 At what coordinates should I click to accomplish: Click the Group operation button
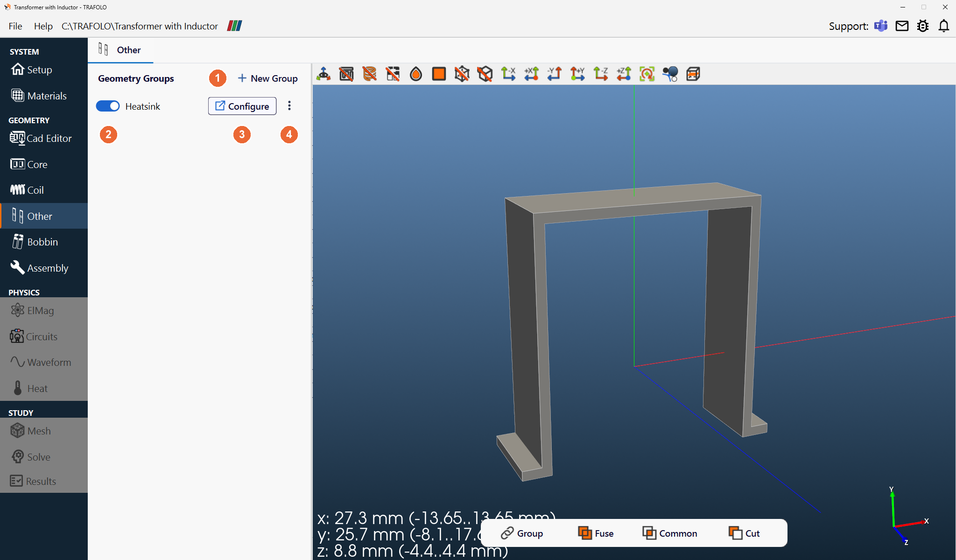pos(522,533)
